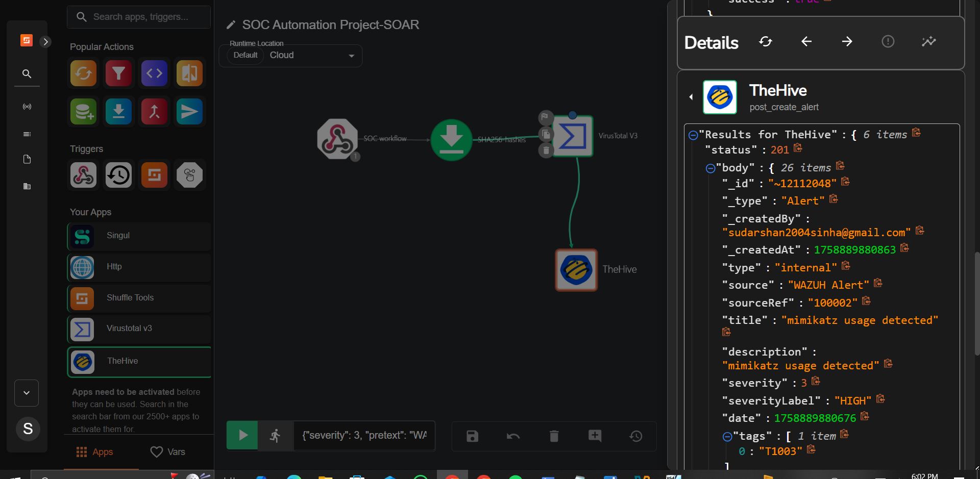Click the trash icon in bottom toolbar
Viewport: 980px width, 479px height.
554,436
